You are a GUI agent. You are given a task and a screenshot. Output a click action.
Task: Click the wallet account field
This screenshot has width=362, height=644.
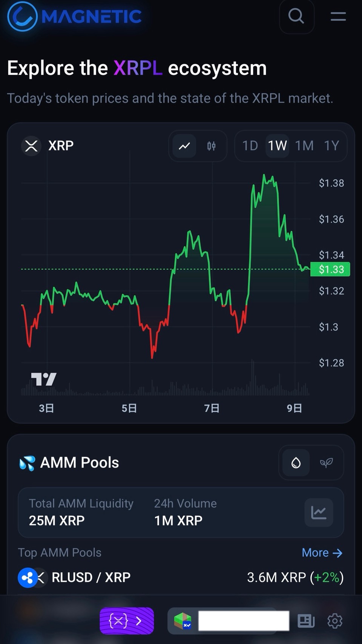pos(243,621)
